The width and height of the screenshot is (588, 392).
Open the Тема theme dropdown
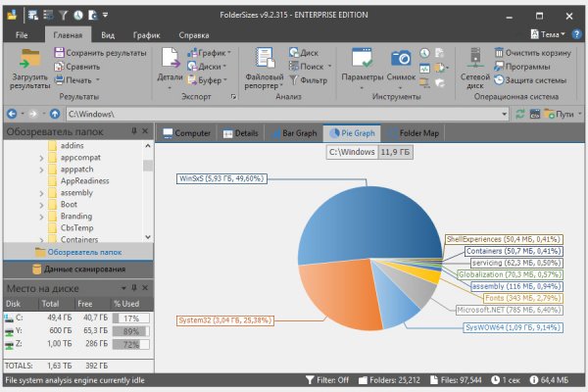pos(548,34)
